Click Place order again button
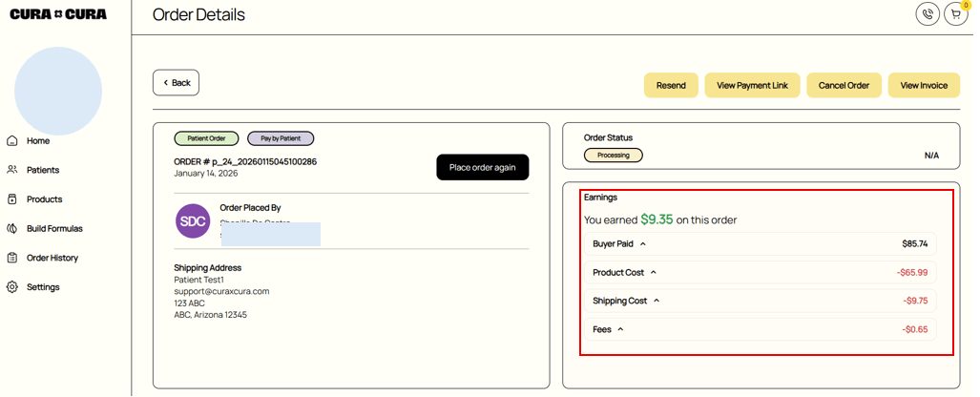The image size is (980, 397). 482,167
